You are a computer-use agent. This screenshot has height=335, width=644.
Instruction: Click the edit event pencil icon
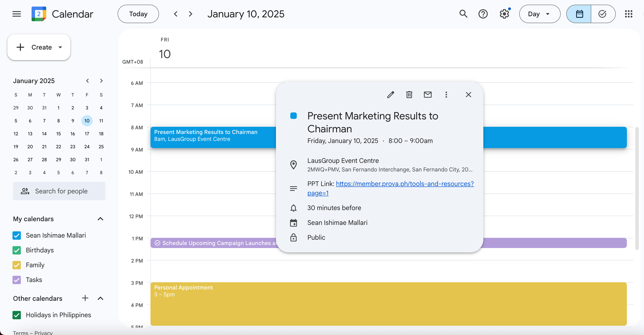391,95
